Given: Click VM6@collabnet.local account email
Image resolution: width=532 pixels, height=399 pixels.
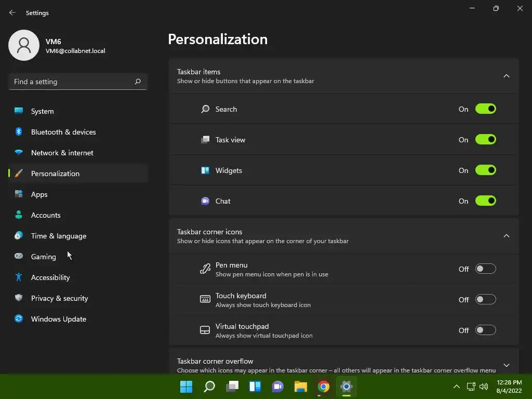Looking at the screenshot, I should pyautogui.click(x=75, y=51).
